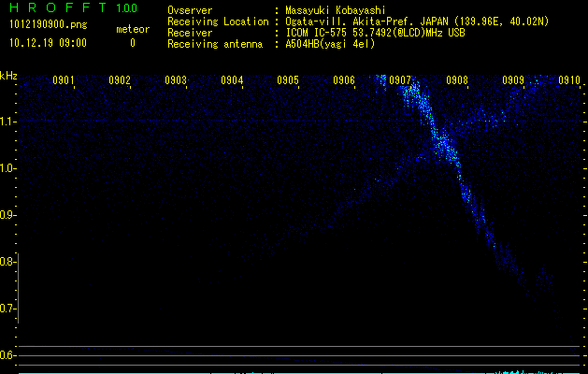
Task: Click the 1.1 kHz axis label
Action: pyautogui.click(x=7, y=122)
